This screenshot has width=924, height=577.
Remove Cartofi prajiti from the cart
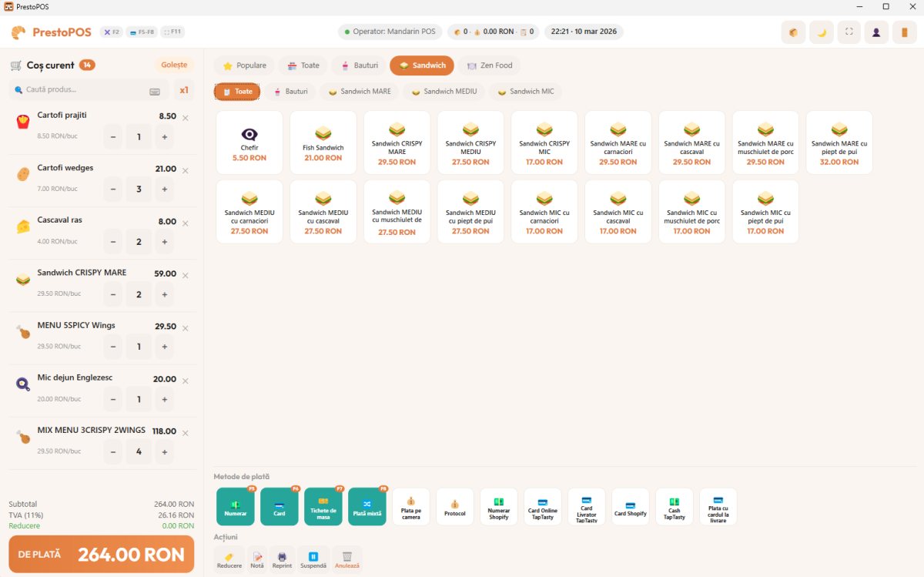pos(186,118)
